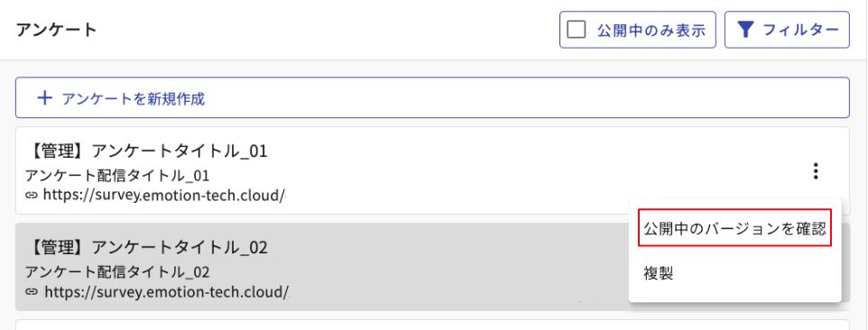Screen dimensions: 868x330
Task: Choose 複製 in the popup menu
Action: click(659, 273)
